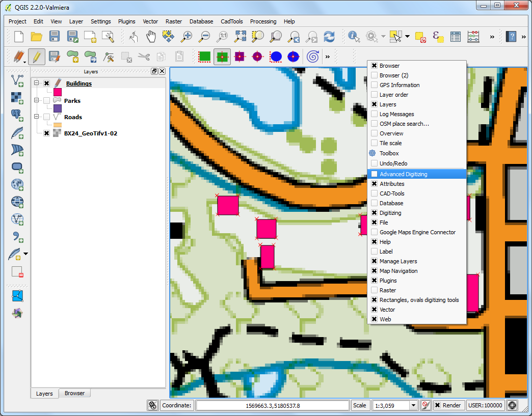Open the Raster menu

[x=174, y=21]
